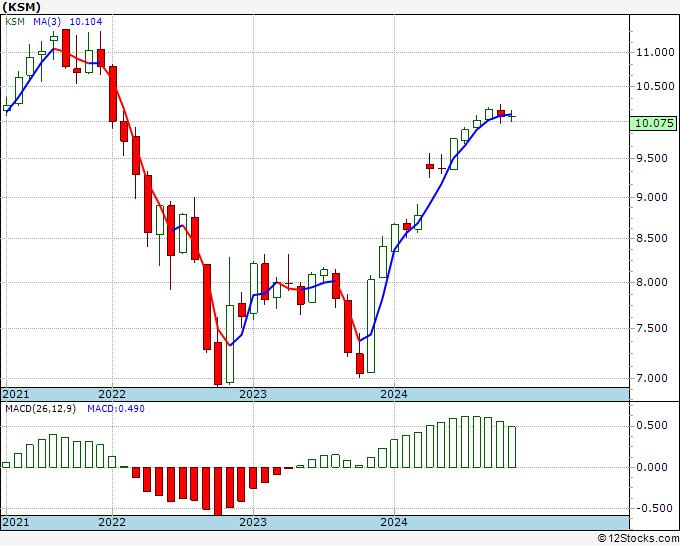680x546 pixels.
Task: Click the 2021 label on price timeline
Action: click(x=16, y=394)
